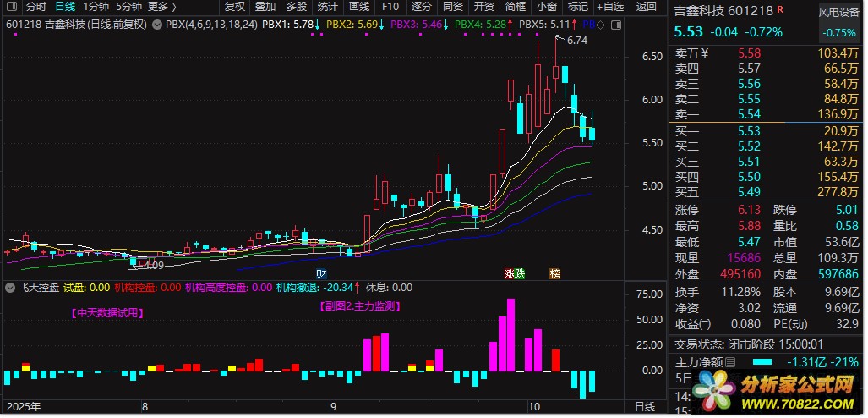Click the 财 finance marker on chart
Viewport: 868px width, 418px height.
pyautogui.click(x=321, y=273)
